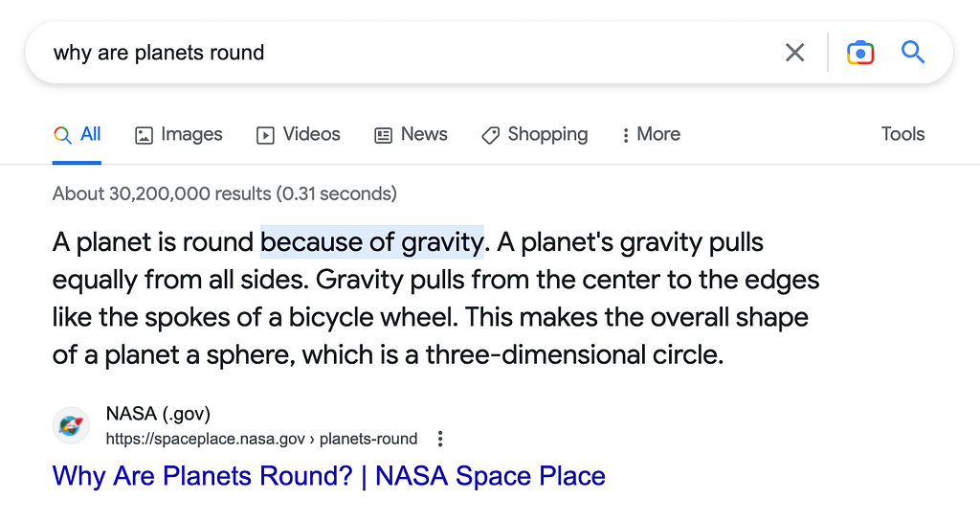This screenshot has width=980, height=522.
Task: Click the spaceplace.nasa.gov URL text
Action: (x=261, y=439)
